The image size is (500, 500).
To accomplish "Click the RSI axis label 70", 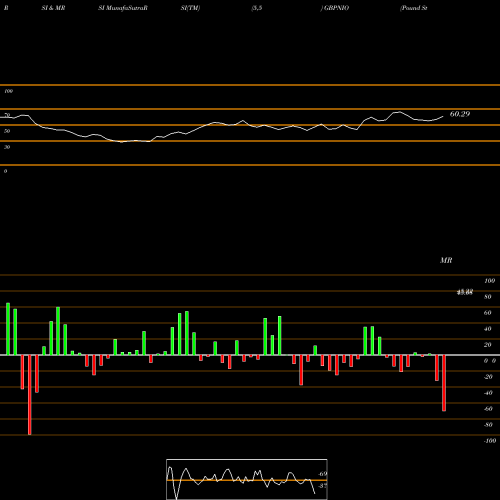I will pos(7,115).
